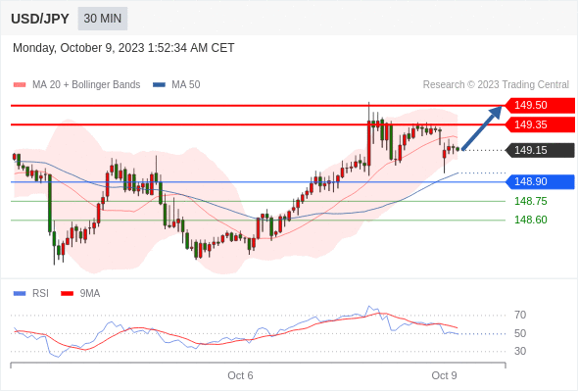578x392 pixels.
Task: Click the MA 50 blue legend swatch
Action: pos(159,85)
